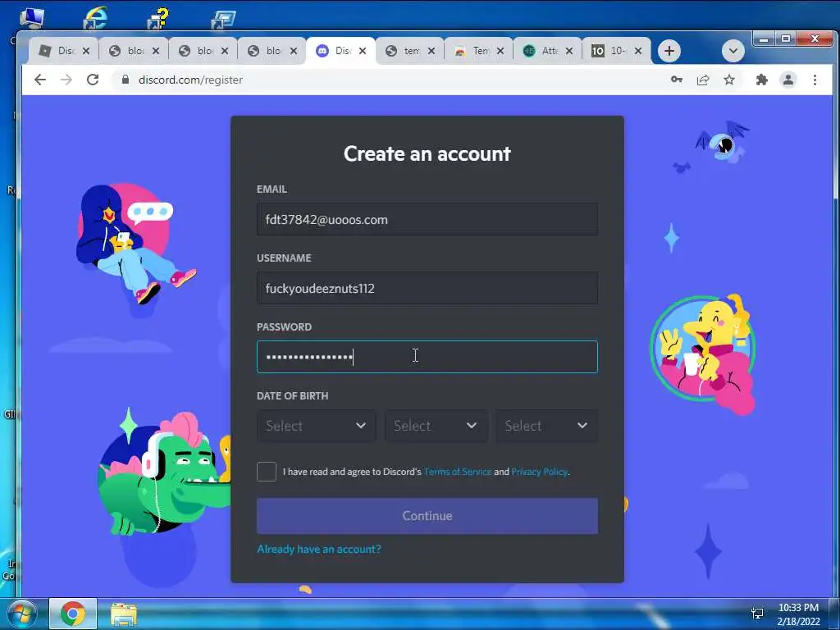Screen dimensions: 840x630
Task: Go back to the previous page
Action: click(x=40, y=80)
